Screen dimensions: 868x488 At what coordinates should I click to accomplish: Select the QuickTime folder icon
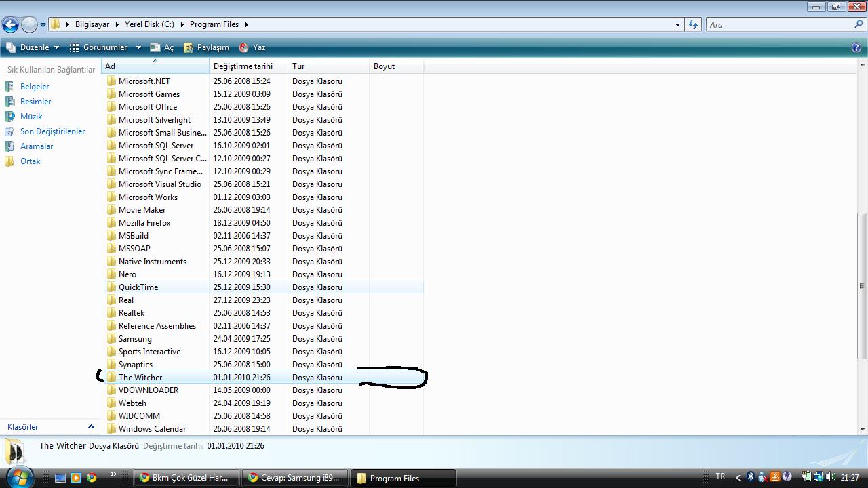[112, 287]
